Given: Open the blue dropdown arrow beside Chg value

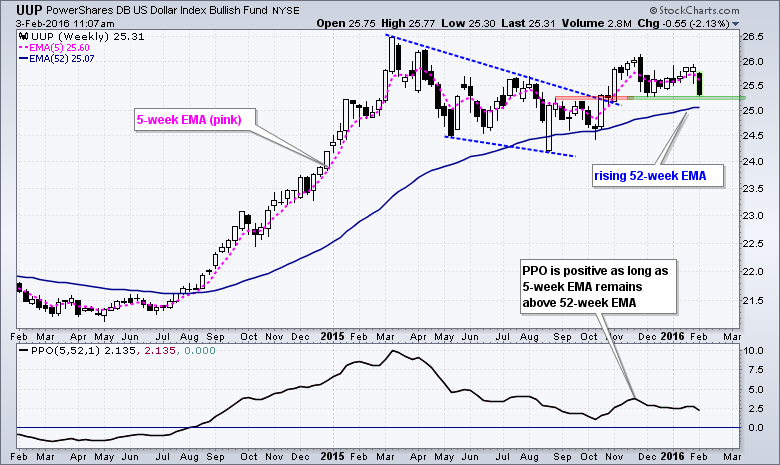Looking at the screenshot, I should pos(736,24).
